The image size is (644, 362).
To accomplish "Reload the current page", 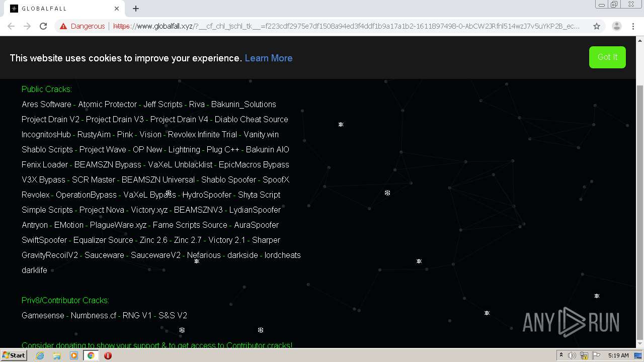I will pyautogui.click(x=43, y=26).
